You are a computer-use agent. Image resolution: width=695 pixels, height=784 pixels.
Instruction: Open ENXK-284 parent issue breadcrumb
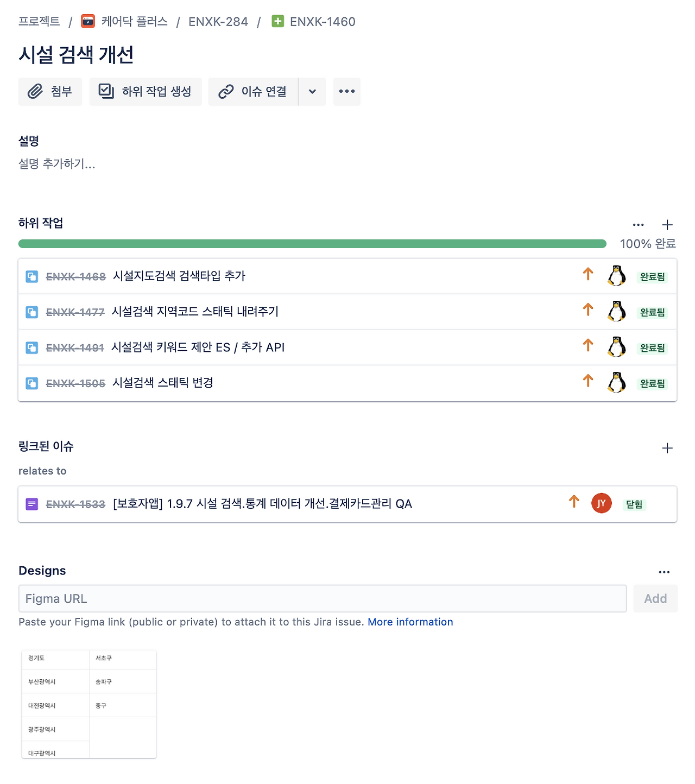(218, 22)
